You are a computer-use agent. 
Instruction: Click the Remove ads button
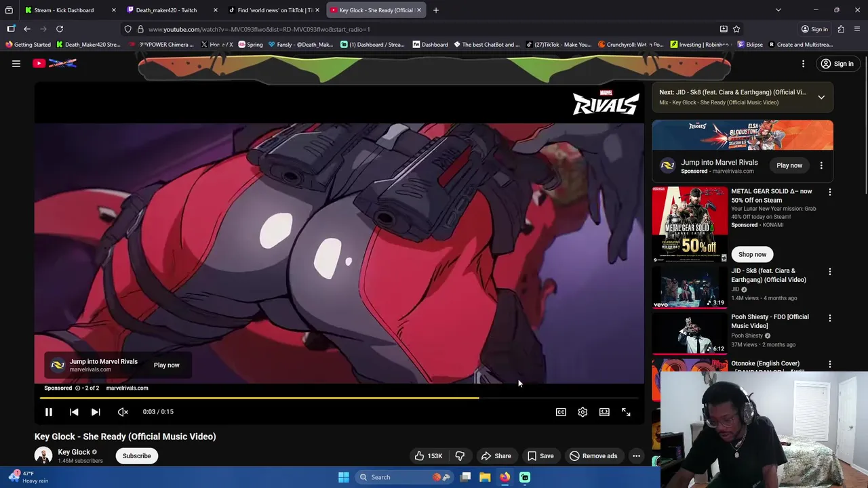(593, 455)
